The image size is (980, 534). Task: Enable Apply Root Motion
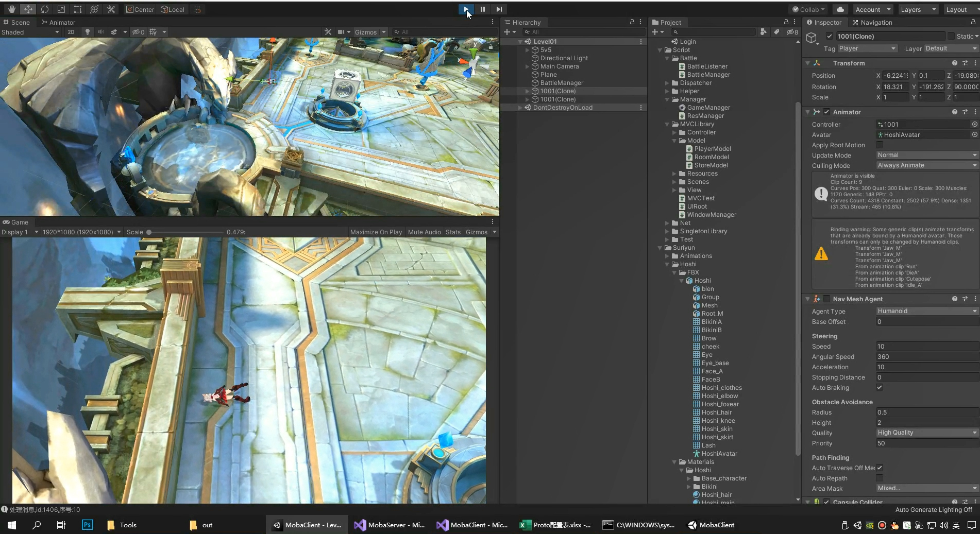[x=880, y=145]
